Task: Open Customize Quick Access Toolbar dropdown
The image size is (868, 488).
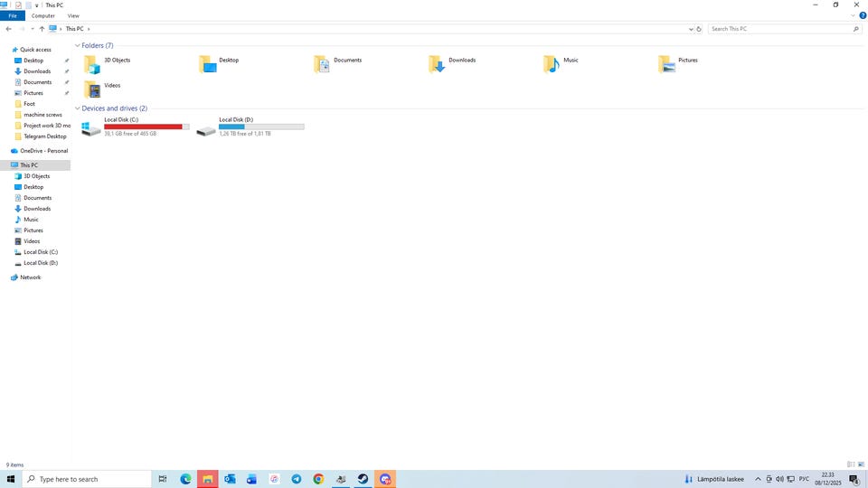Action: click(x=36, y=5)
